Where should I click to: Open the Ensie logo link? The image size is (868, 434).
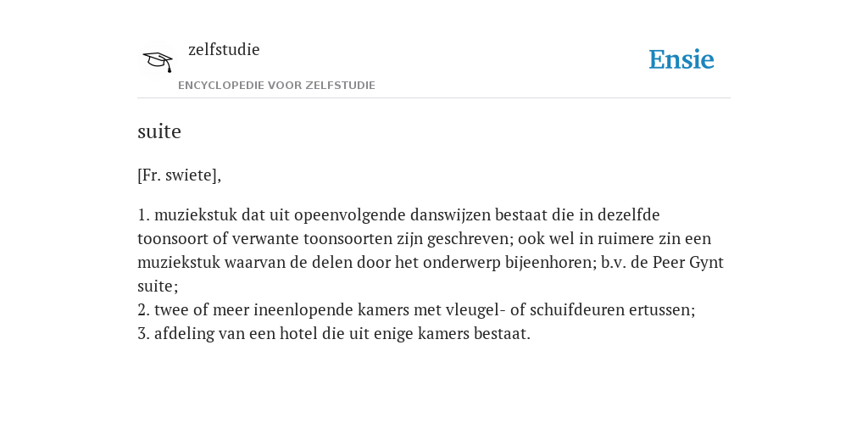pyautogui.click(x=682, y=60)
